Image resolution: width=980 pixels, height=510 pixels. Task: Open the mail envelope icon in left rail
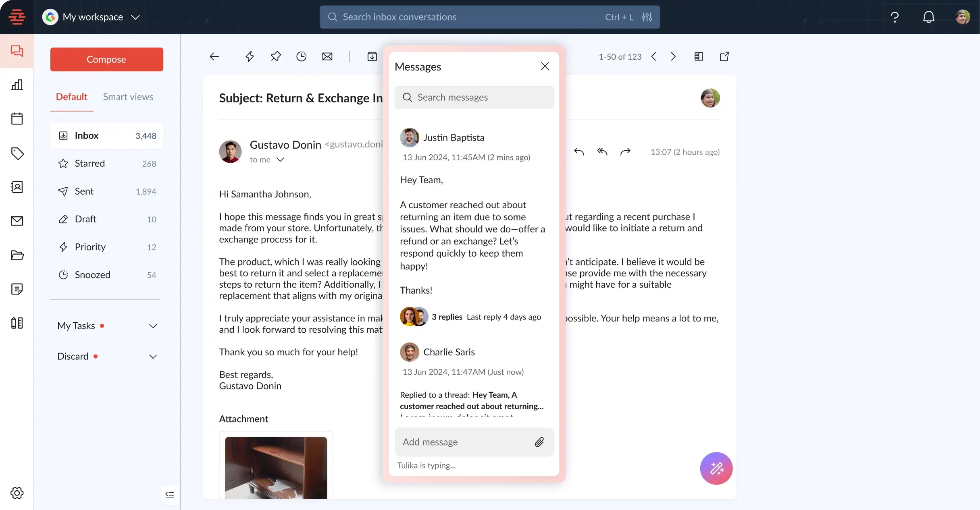[17, 221]
